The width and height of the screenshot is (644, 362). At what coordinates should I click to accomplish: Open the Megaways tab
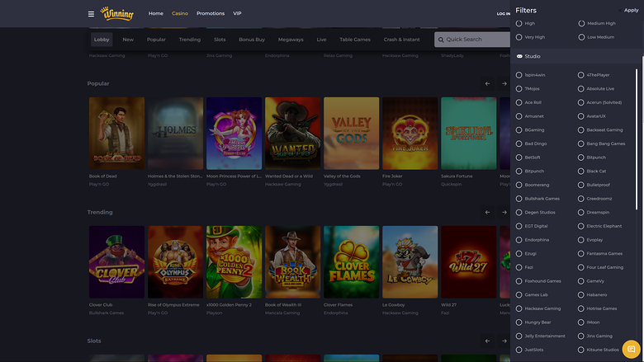coord(291,40)
